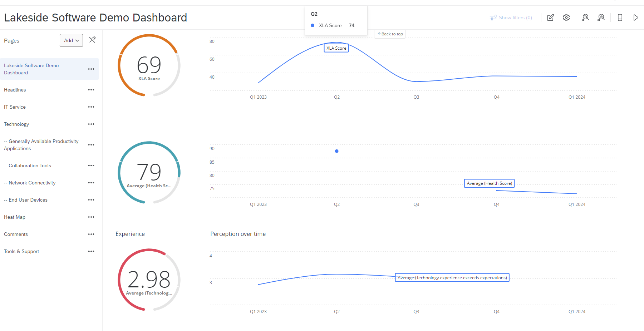644x331 pixels.
Task: Click the Pages panel title
Action: click(x=11, y=41)
